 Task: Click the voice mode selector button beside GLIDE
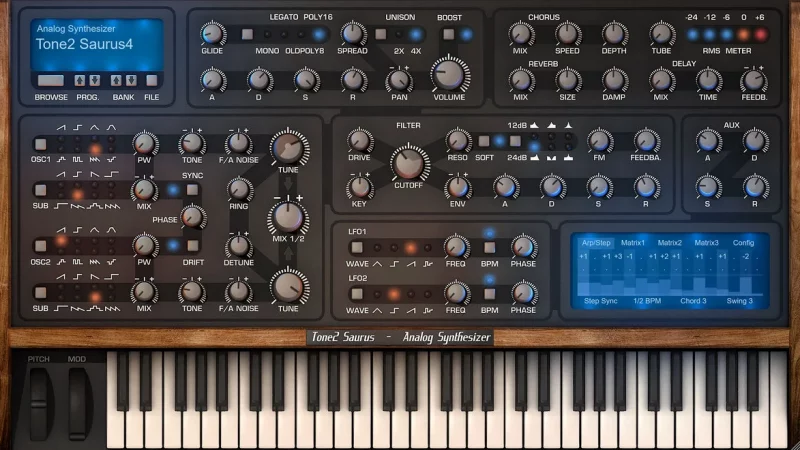(x=246, y=35)
